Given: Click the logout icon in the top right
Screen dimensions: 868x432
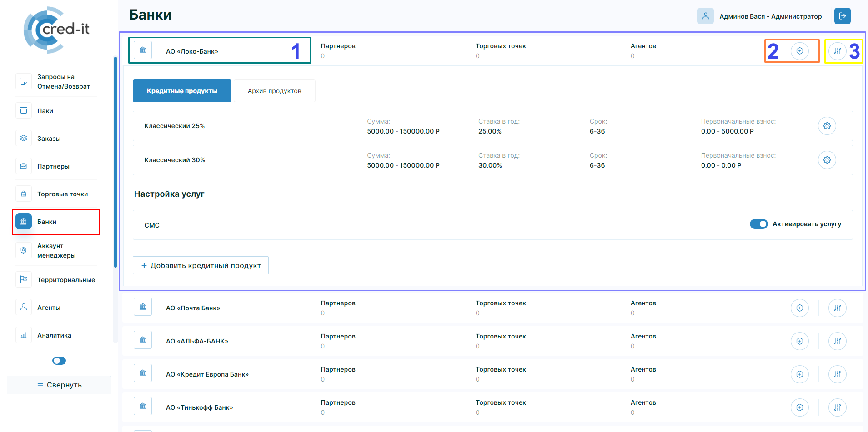Looking at the screenshot, I should tap(842, 16).
